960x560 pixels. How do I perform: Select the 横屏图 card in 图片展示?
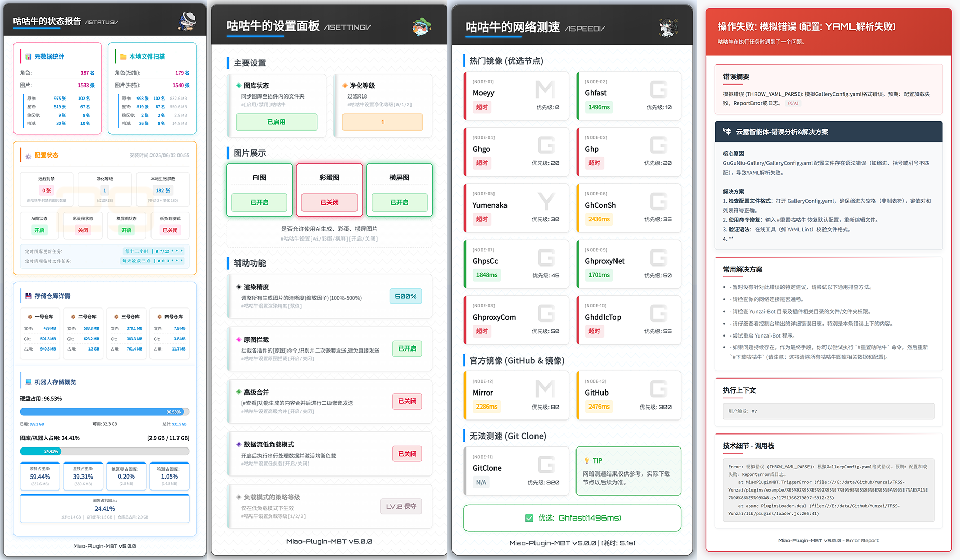pyautogui.click(x=399, y=190)
